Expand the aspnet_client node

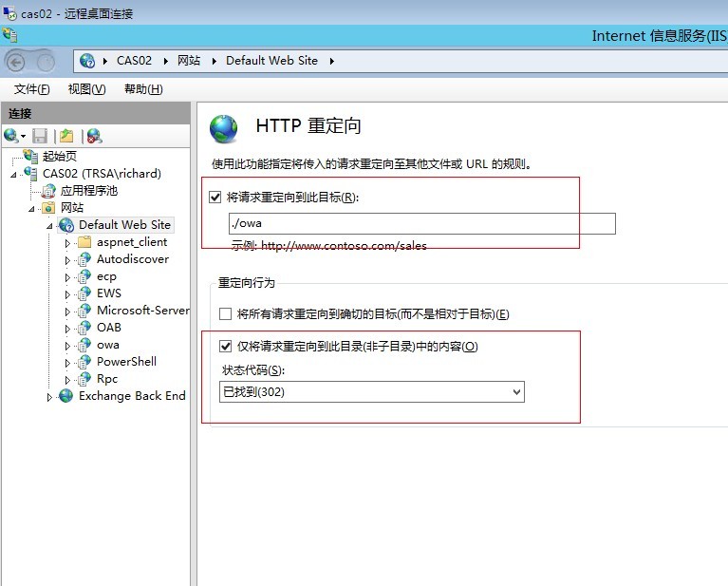(67, 243)
